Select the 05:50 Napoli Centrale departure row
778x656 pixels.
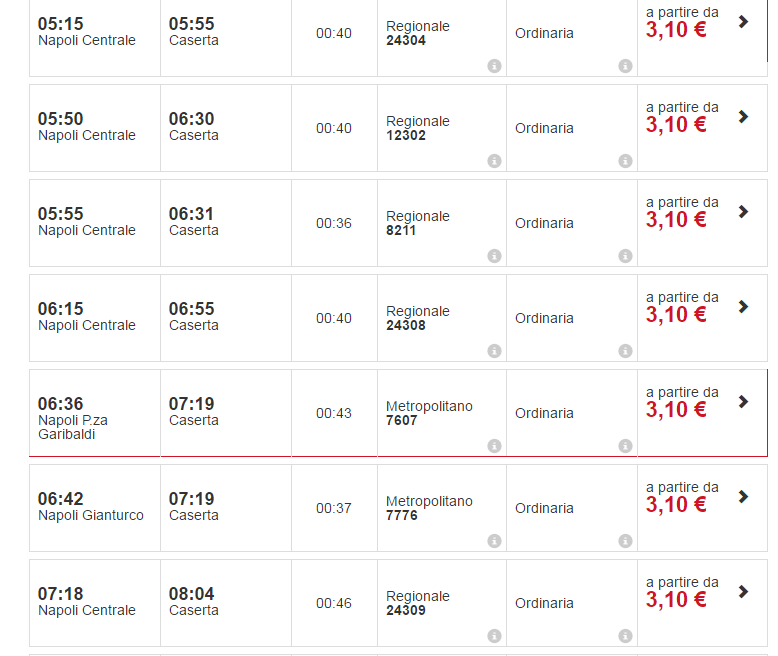tap(87, 126)
